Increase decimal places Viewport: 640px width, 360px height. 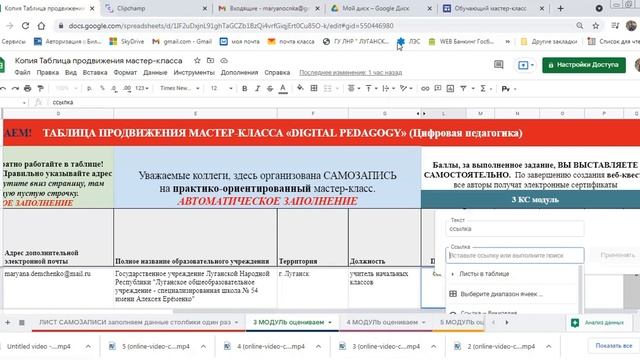127,88
